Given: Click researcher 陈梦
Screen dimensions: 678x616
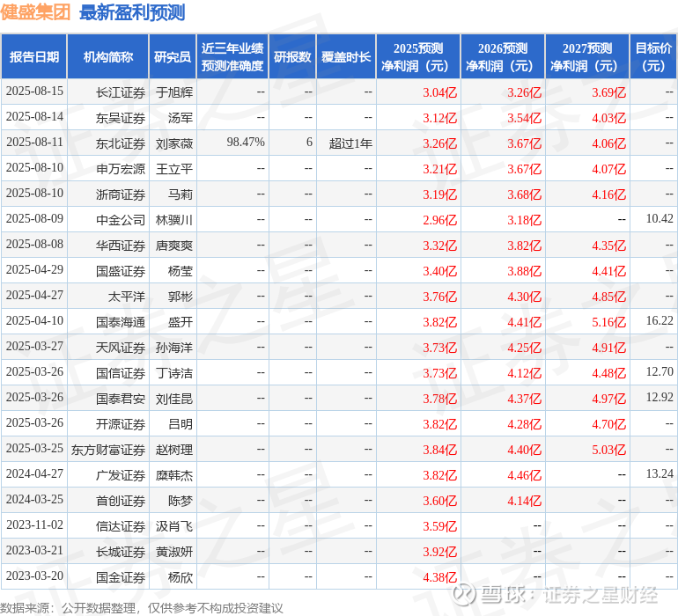Looking at the screenshot, I should tap(181, 501).
